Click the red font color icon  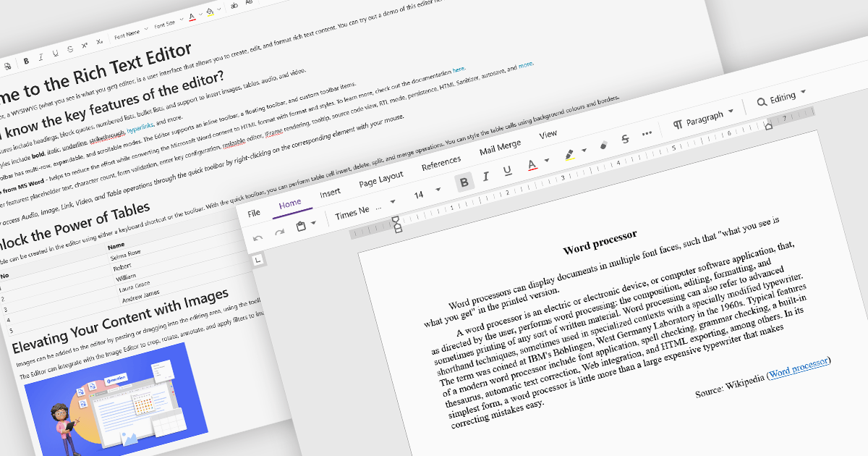coord(532,164)
